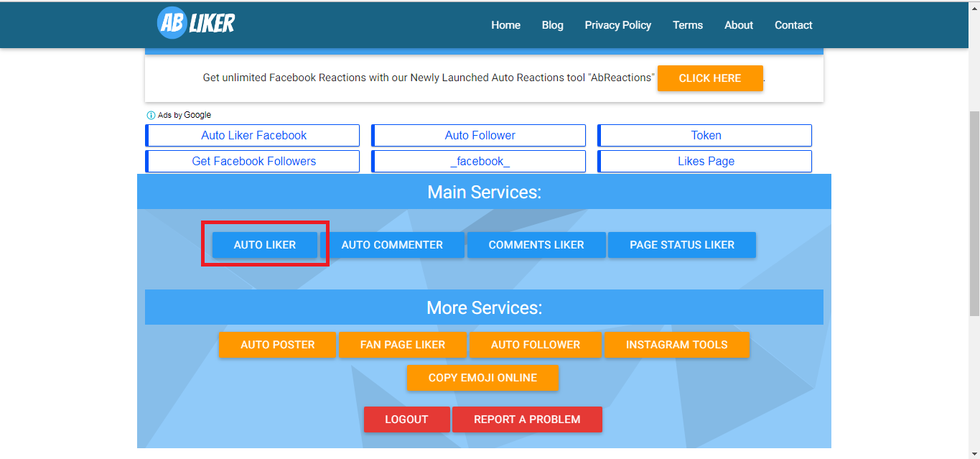Click the red LOGOUT button
Viewport: 980px width, 459px height.
406,419
